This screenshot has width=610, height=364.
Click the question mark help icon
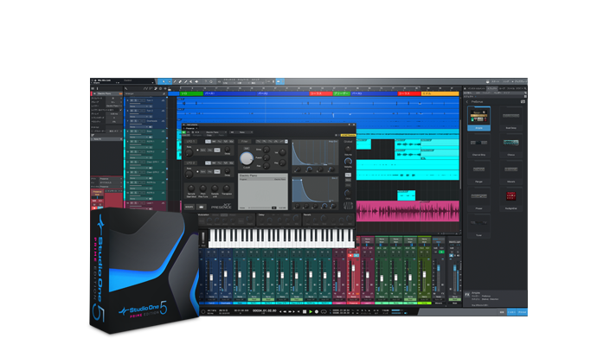point(206,81)
